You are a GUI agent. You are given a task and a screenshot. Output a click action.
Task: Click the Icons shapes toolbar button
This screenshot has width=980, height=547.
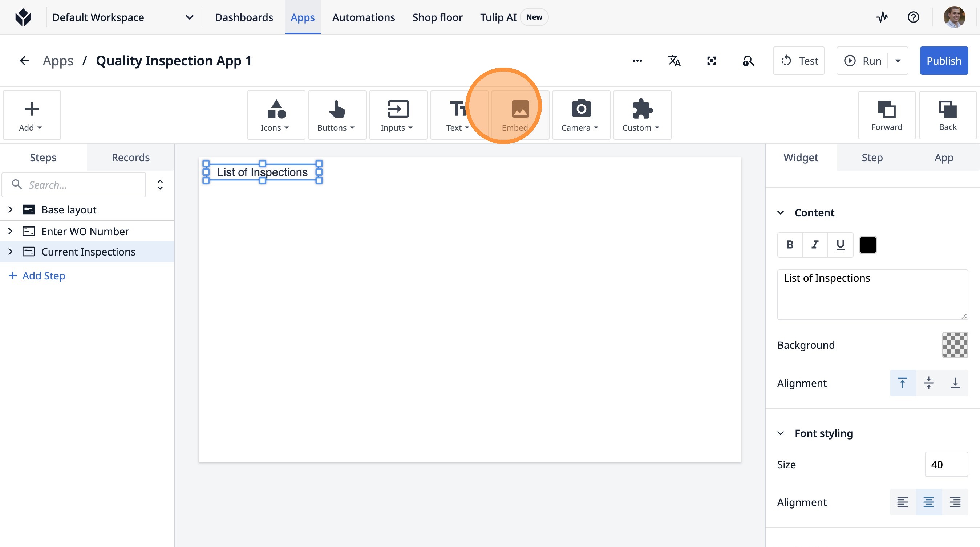coord(276,115)
